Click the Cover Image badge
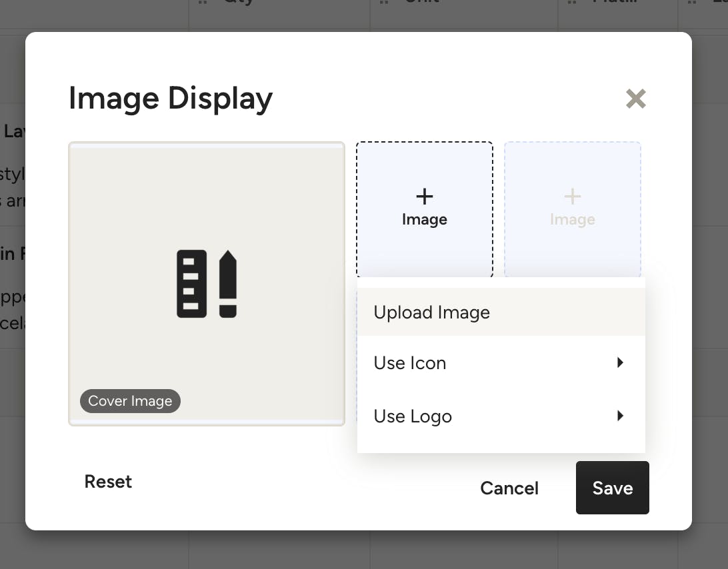 (x=130, y=401)
